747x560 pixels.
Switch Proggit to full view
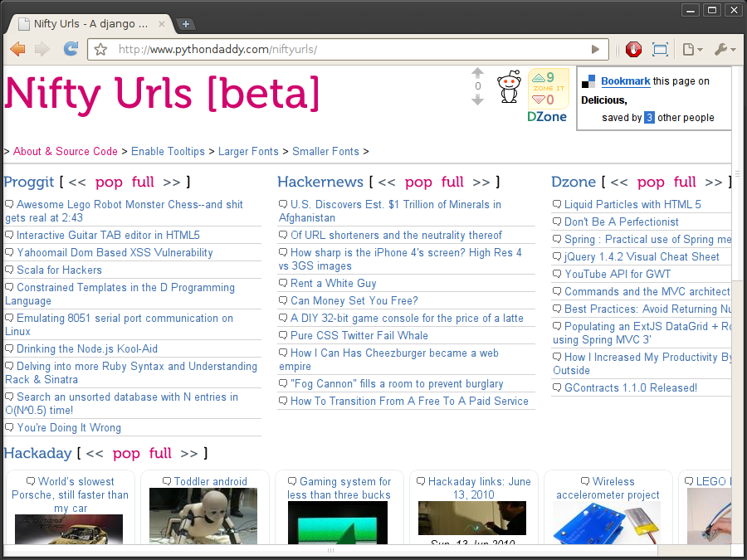click(x=143, y=182)
